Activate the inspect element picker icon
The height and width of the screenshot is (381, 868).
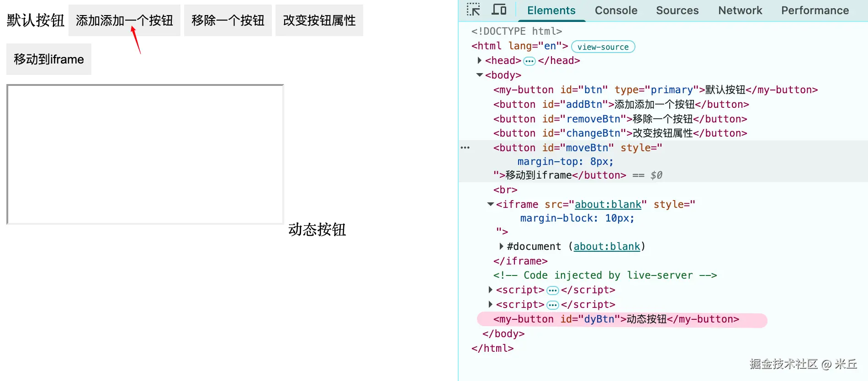point(473,10)
